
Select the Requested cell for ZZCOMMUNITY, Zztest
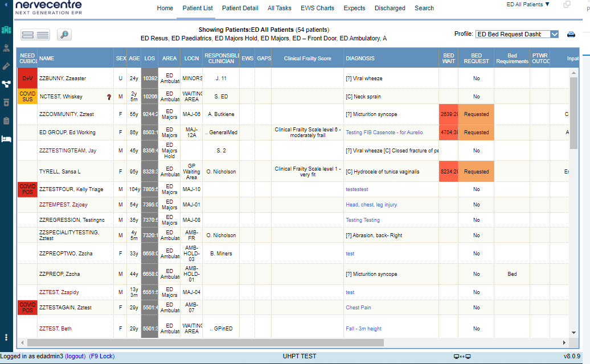tap(476, 114)
